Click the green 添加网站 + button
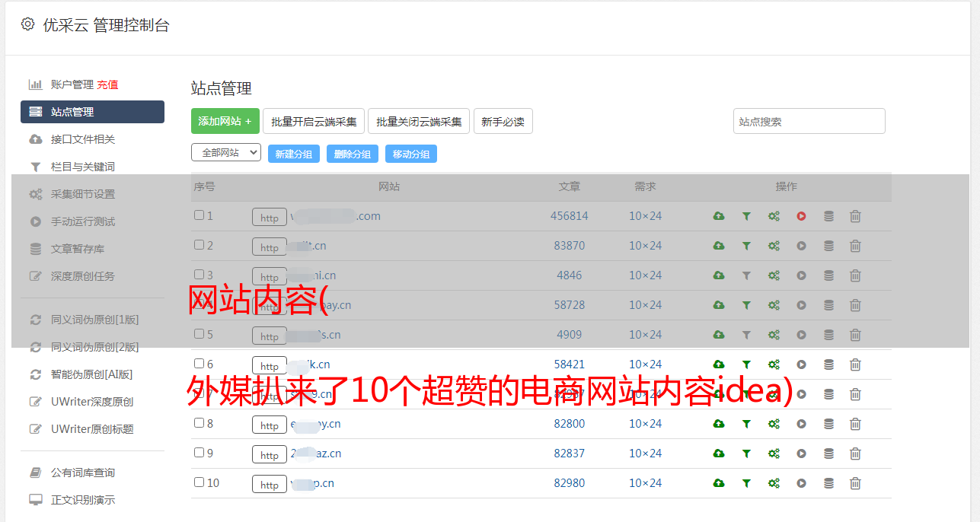This screenshot has height=522, width=980. [x=225, y=121]
